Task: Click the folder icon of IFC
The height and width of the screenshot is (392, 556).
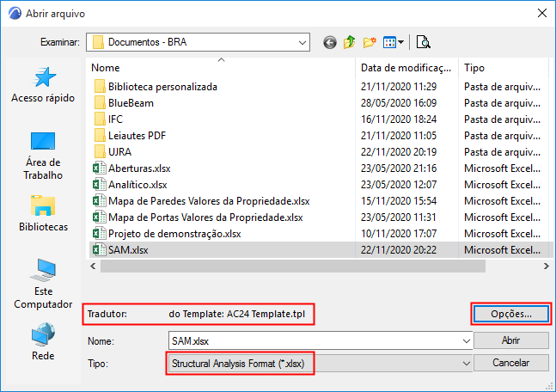Action: pos(100,119)
